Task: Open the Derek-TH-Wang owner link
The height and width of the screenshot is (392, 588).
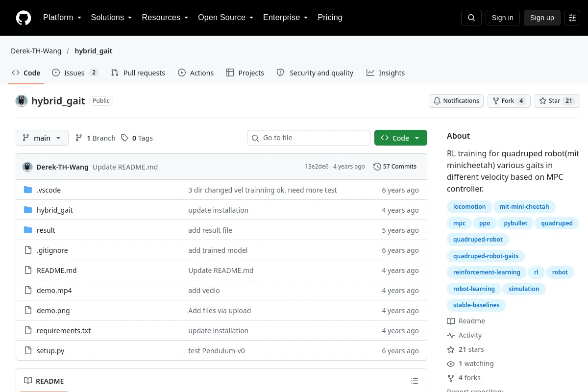Action: tap(36, 51)
